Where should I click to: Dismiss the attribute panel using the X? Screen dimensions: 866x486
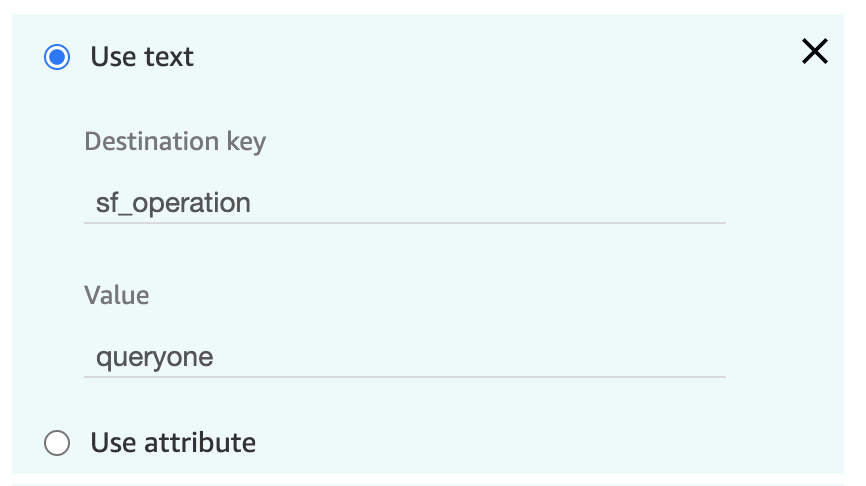click(x=815, y=51)
